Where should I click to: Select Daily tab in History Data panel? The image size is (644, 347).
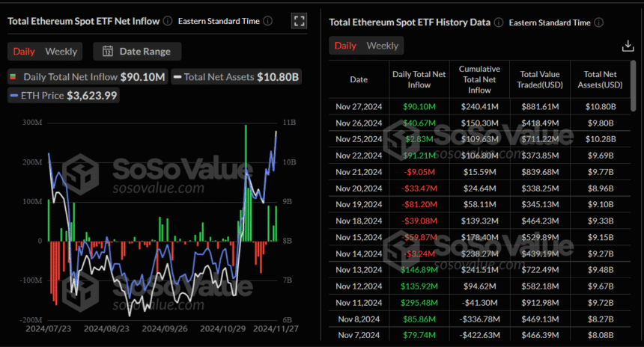[x=345, y=46]
